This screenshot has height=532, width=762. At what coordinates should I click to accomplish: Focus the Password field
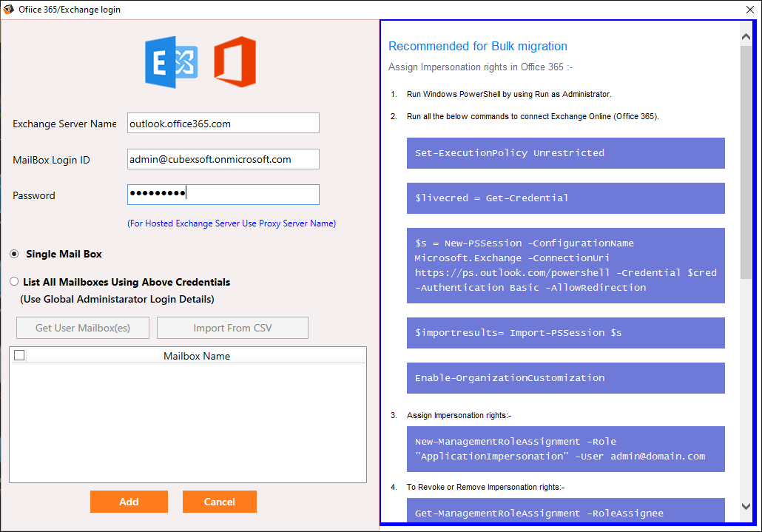point(223,195)
